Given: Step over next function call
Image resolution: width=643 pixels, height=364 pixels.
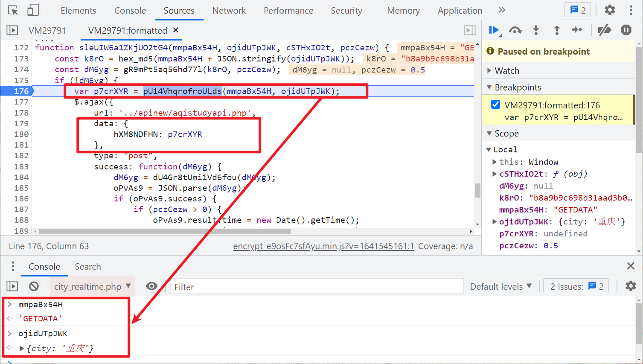Looking at the screenshot, I should 515,30.
